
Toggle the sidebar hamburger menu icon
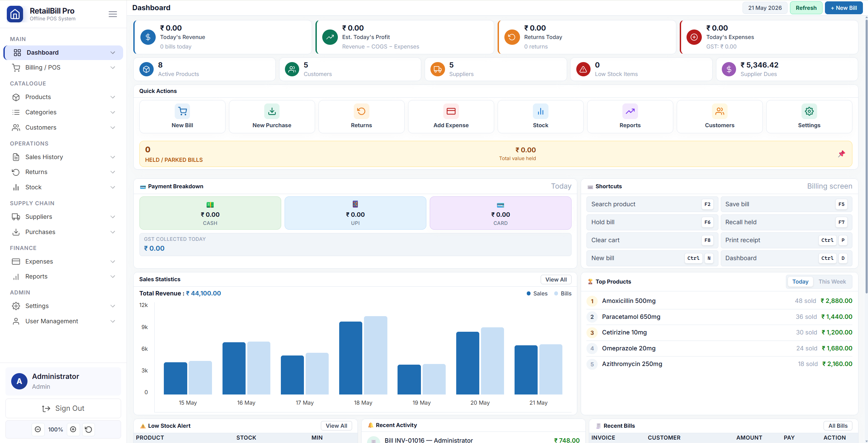point(113,14)
